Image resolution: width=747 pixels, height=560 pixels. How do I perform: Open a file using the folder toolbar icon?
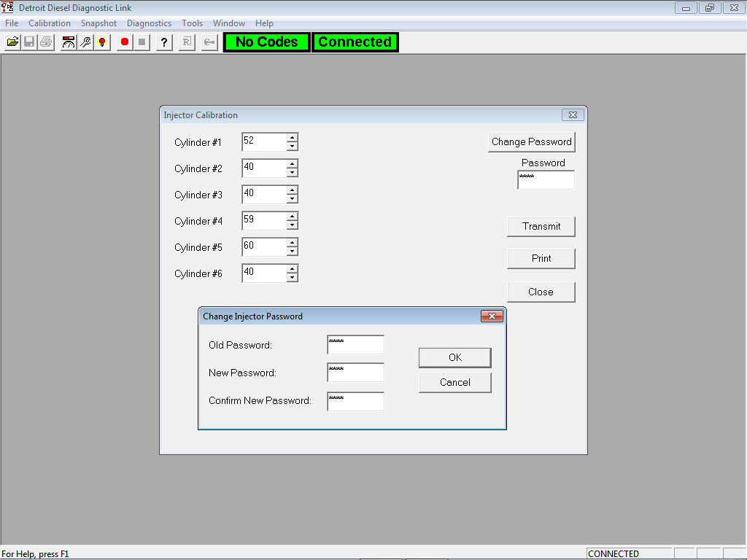12,42
